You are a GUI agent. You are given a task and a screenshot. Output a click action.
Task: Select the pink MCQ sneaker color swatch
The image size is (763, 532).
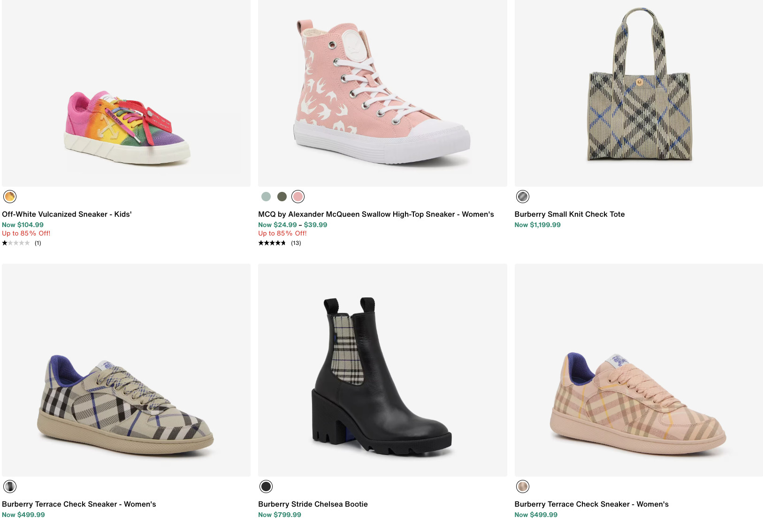[298, 197]
